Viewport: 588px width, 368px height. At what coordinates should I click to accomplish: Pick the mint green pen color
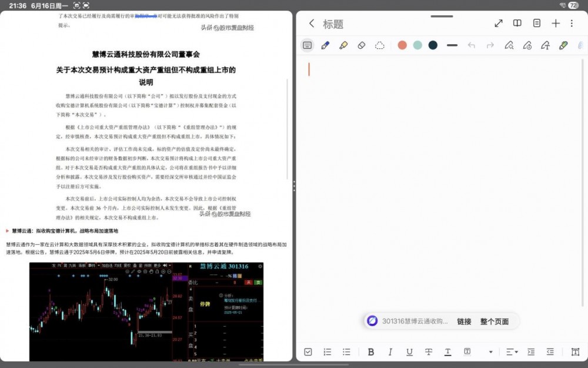tap(417, 45)
